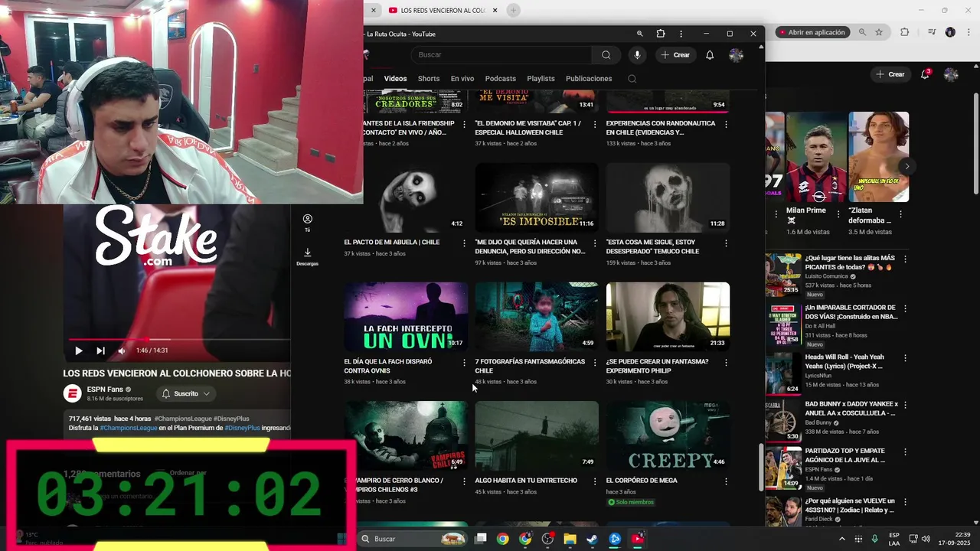
Task: Click ESP LAA language indicator in taskbar
Action: (894, 539)
